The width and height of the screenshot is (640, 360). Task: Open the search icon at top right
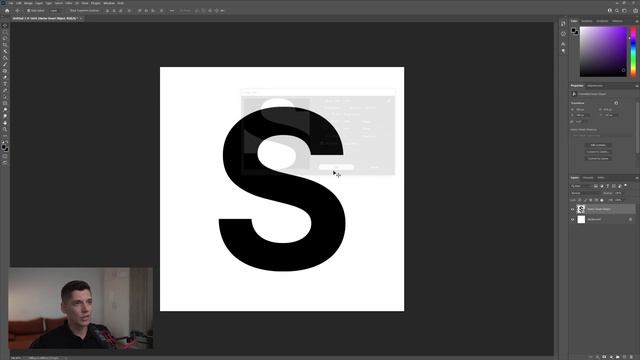(617, 11)
